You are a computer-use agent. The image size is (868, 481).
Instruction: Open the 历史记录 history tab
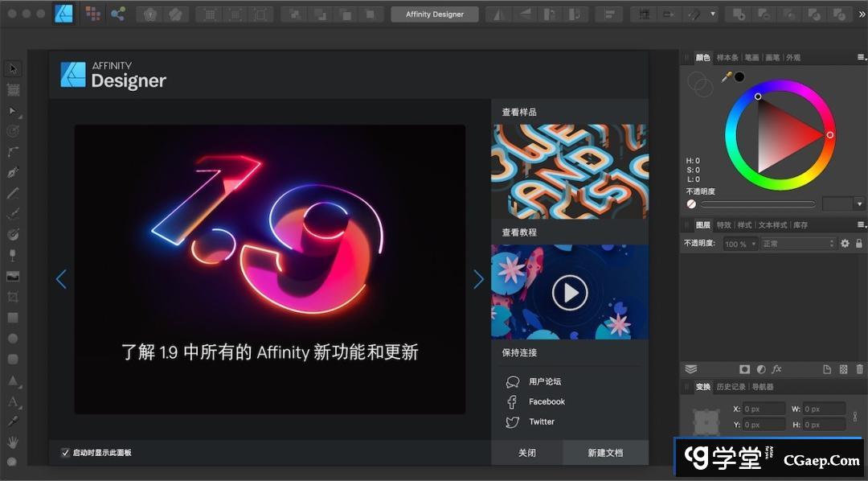click(x=731, y=387)
